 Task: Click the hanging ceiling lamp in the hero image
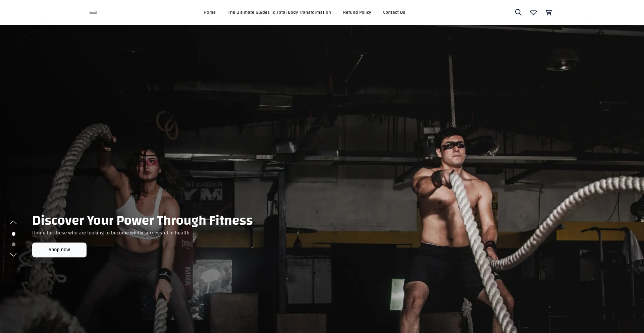[563, 60]
